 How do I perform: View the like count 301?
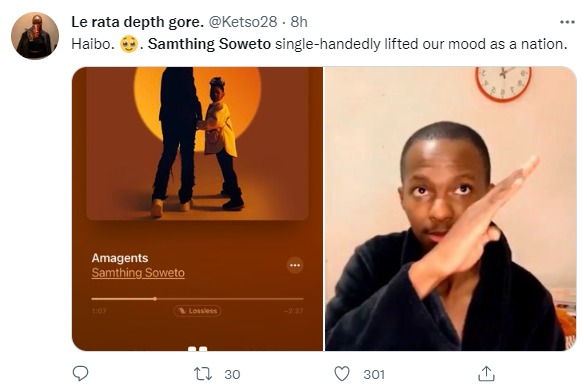pyautogui.click(x=374, y=374)
